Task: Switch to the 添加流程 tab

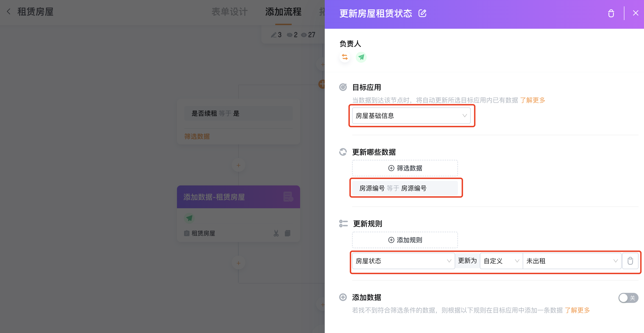Action: coord(283,12)
